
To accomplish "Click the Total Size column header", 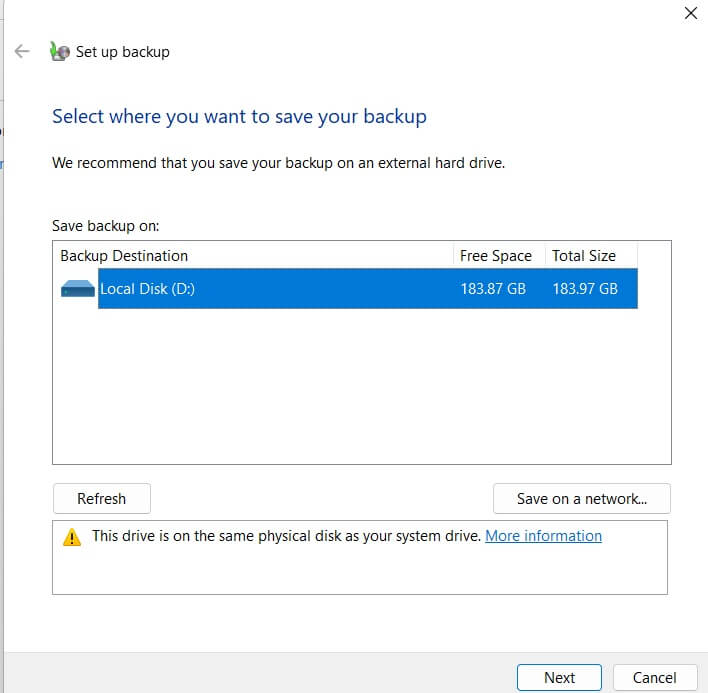I will point(584,256).
